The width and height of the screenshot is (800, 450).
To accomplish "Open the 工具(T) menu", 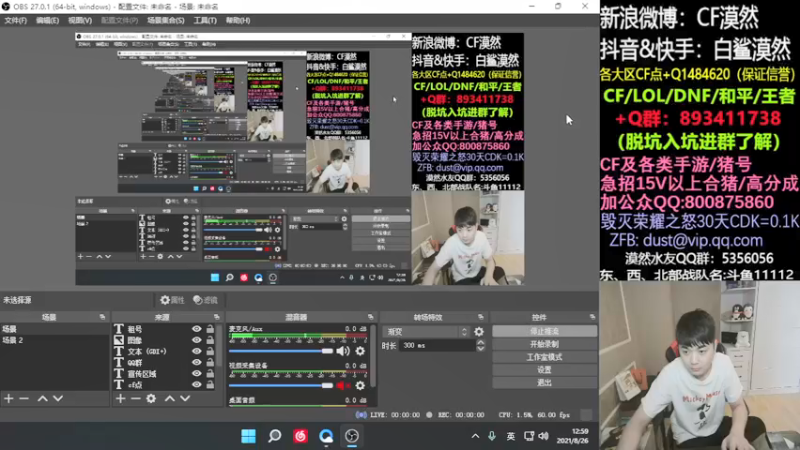I will (205, 20).
